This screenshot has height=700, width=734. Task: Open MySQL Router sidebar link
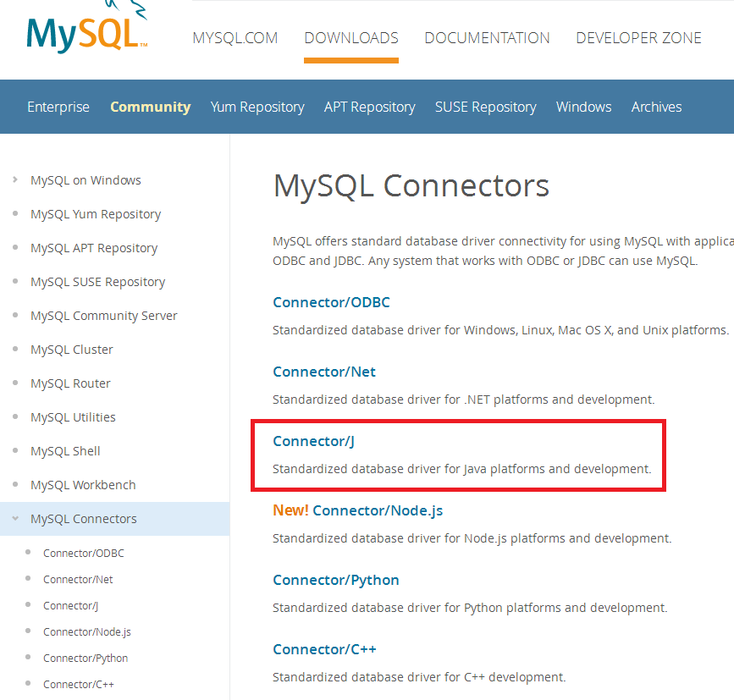70,383
